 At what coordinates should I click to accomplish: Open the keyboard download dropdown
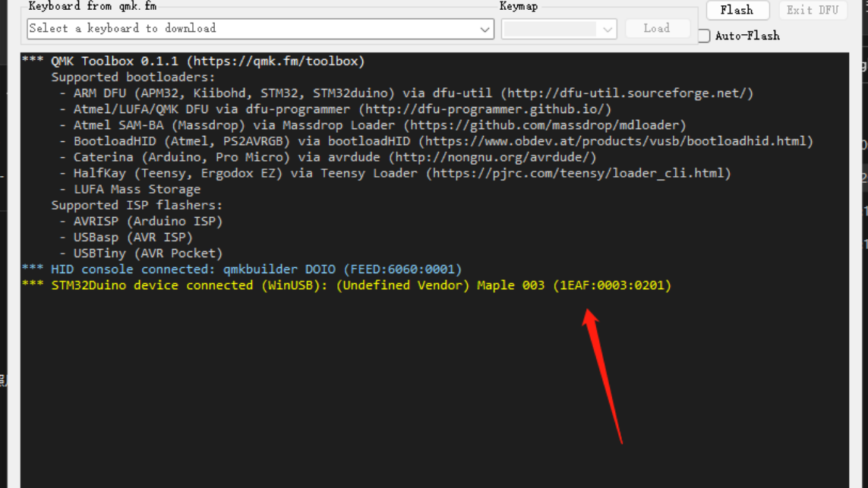[x=485, y=29]
